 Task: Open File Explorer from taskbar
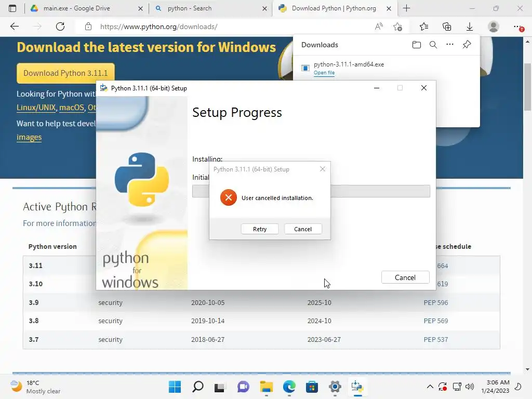tap(267, 387)
